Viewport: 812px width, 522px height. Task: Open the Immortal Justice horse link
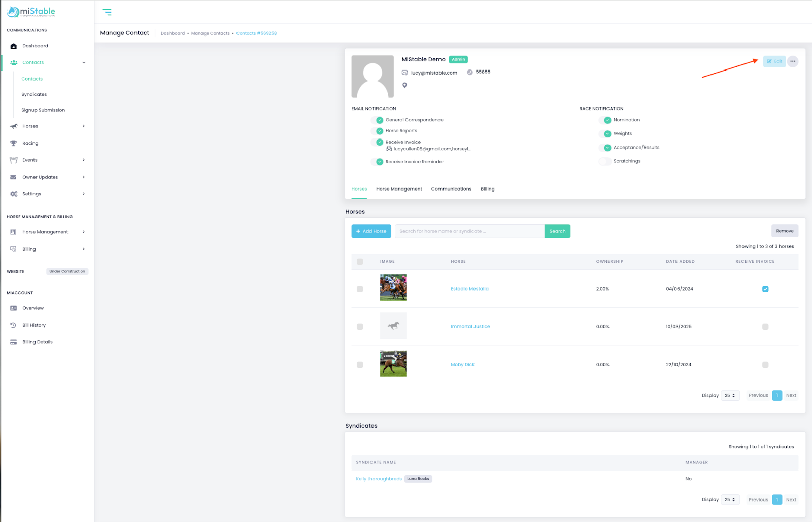coord(470,327)
